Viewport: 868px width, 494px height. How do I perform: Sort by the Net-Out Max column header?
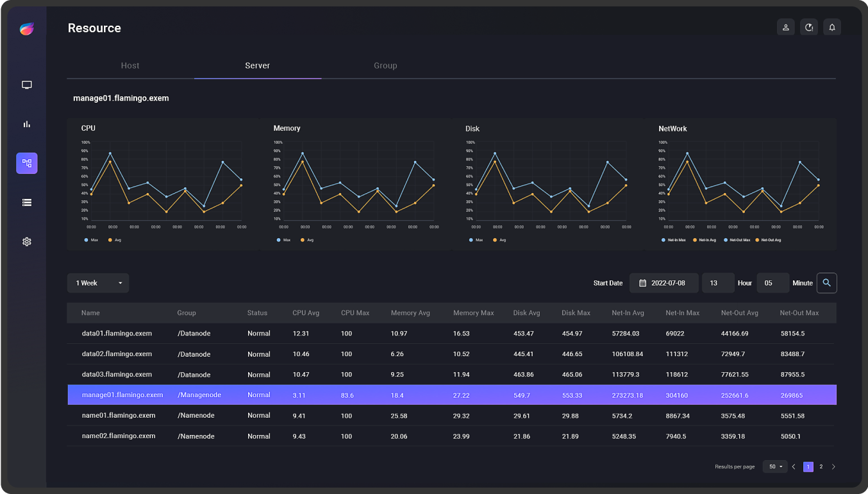point(799,313)
